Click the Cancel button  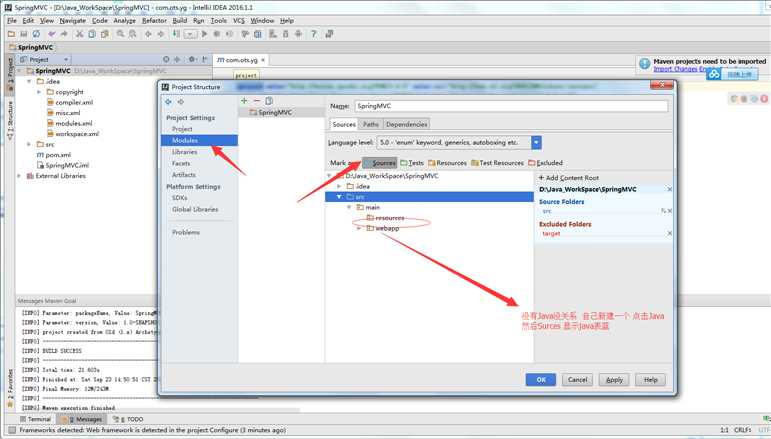577,380
